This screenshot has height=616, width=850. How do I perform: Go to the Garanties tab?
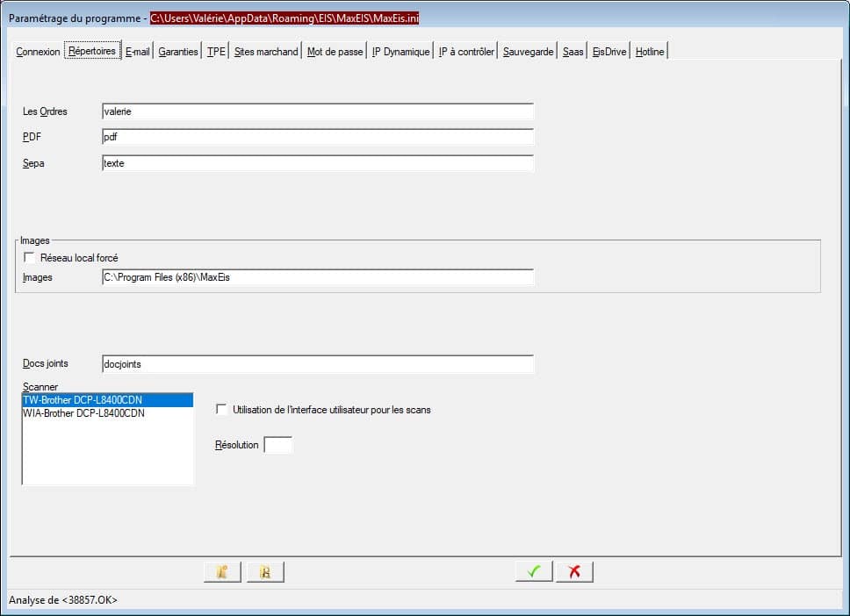[178, 52]
